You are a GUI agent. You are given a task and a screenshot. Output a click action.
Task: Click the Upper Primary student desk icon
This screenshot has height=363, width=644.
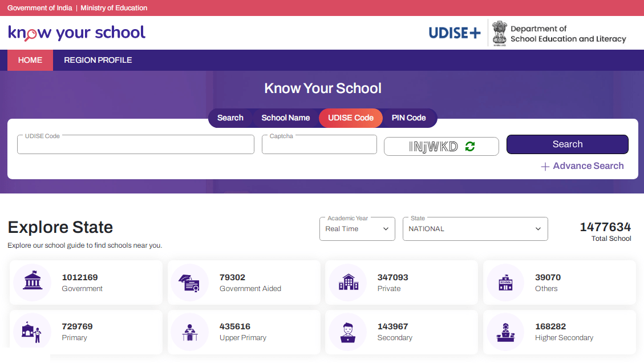[190, 332]
